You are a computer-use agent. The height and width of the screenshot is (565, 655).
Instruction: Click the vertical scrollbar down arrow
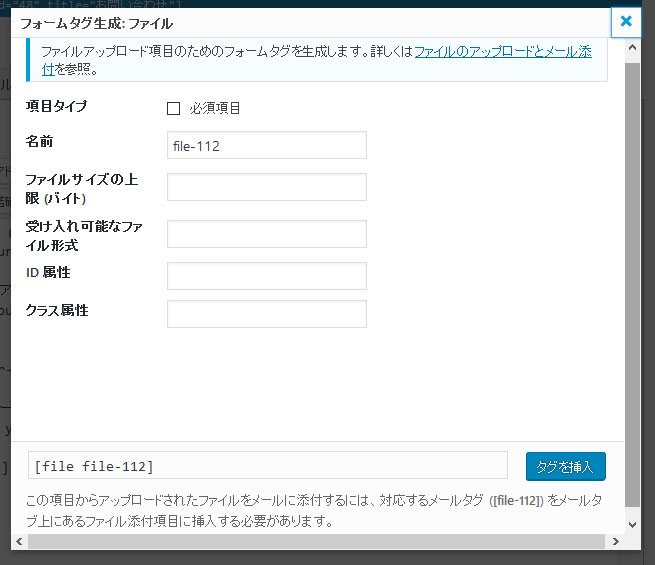pyautogui.click(x=632, y=523)
